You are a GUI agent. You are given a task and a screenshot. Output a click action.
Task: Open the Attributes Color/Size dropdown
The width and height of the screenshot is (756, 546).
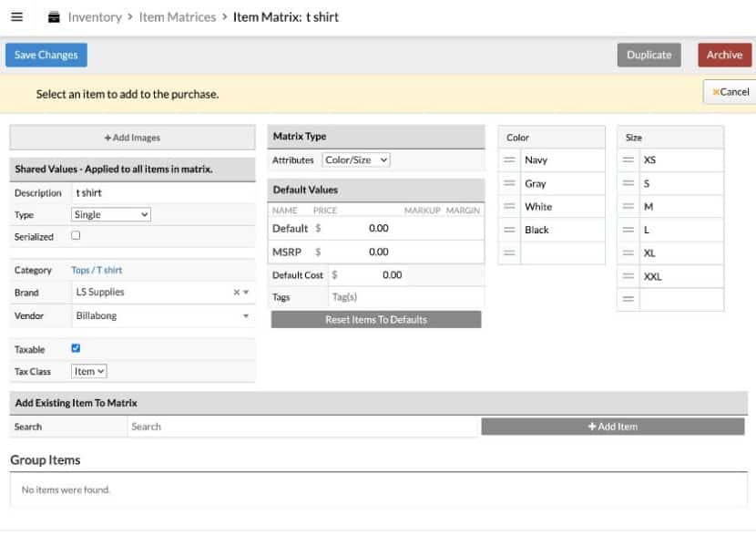tap(356, 158)
